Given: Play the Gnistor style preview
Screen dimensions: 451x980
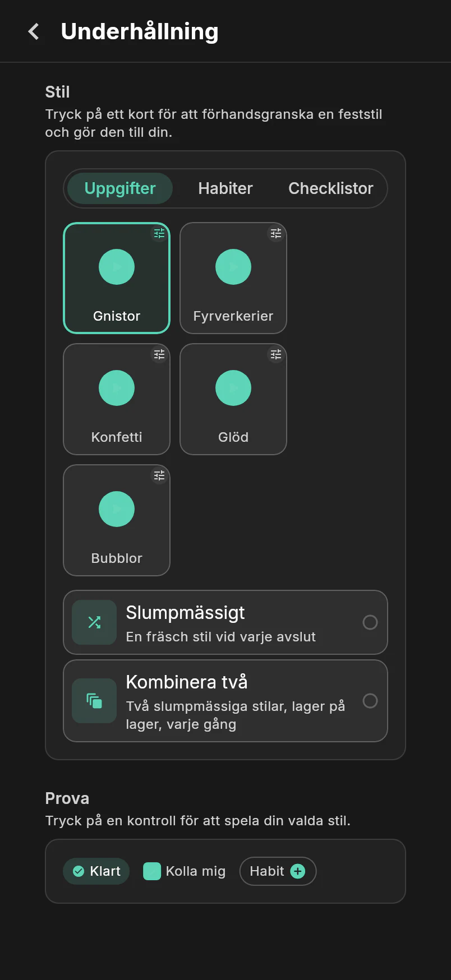Looking at the screenshot, I should pyautogui.click(x=117, y=267).
